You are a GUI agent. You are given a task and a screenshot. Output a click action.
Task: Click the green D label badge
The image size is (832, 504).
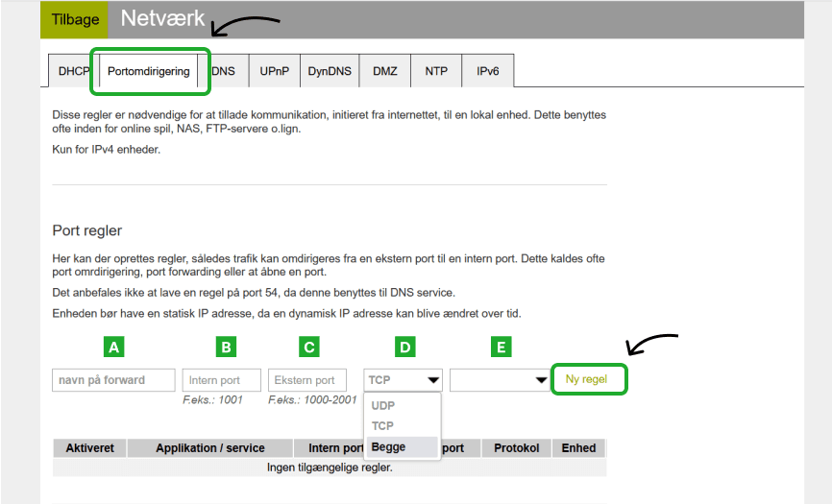[x=404, y=347]
